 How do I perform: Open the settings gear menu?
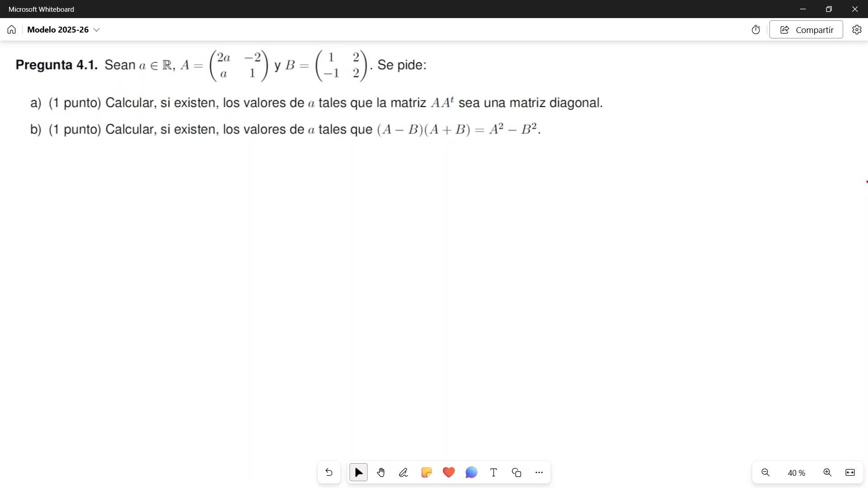pos(857,30)
